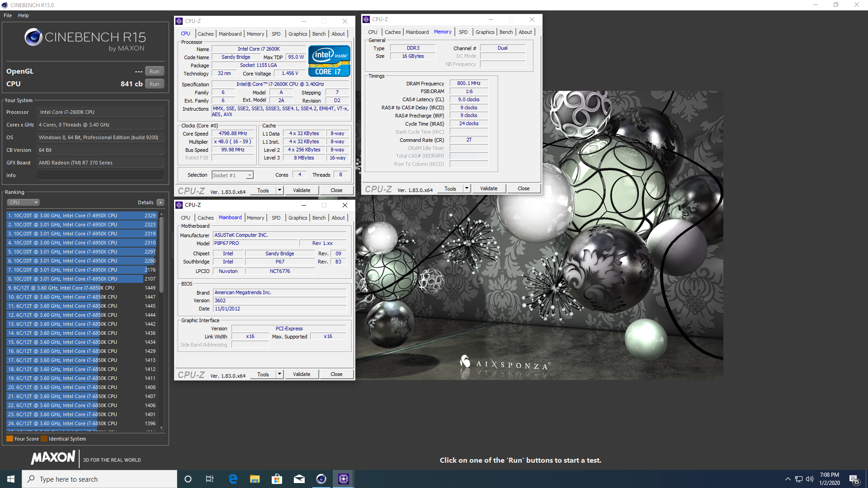
Task: Open the notification center icon
Action: tap(854, 479)
